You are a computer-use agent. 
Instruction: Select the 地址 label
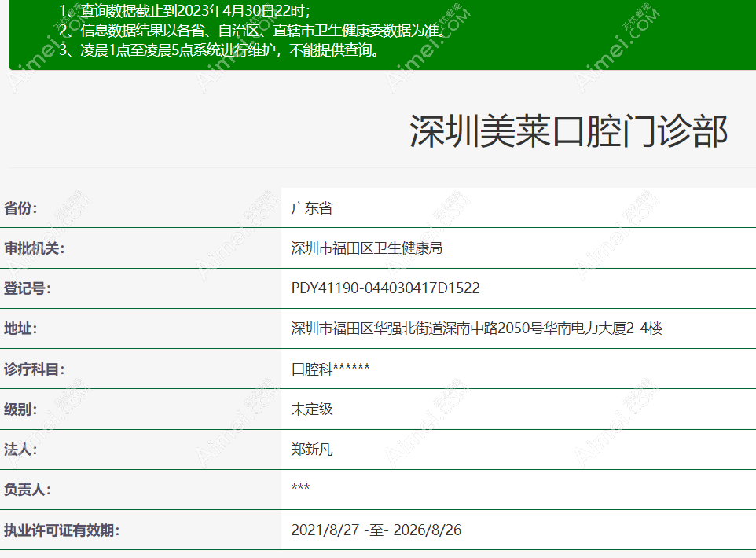[20, 329]
